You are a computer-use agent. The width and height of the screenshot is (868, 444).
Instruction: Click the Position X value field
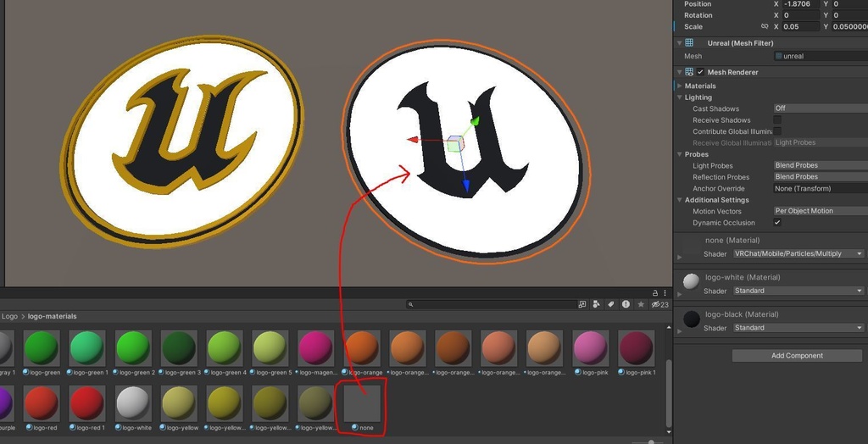801,4
